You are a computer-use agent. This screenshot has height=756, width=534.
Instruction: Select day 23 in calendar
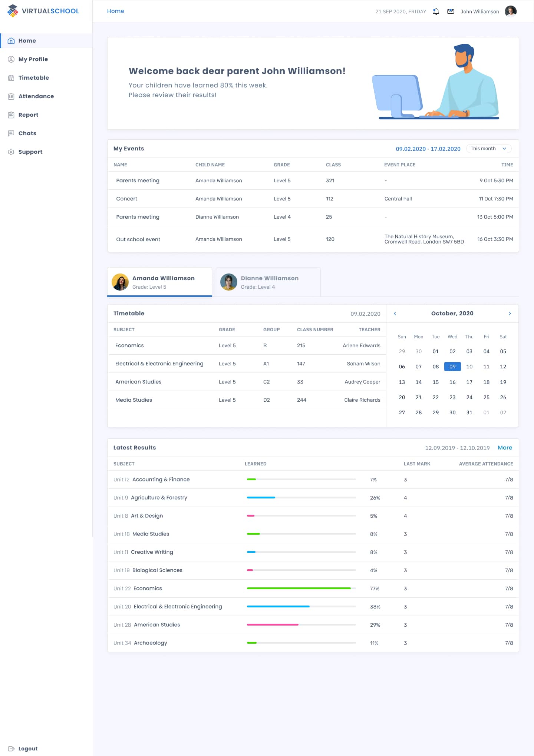[x=452, y=397]
